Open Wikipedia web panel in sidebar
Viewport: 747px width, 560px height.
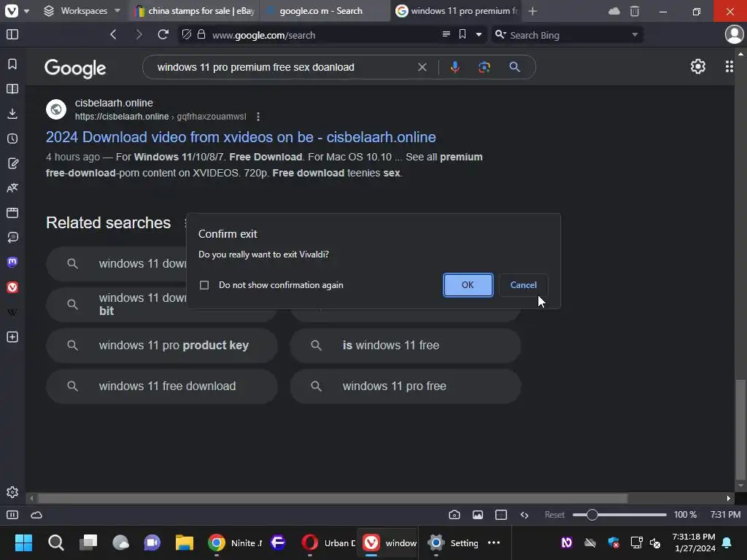[x=12, y=312]
